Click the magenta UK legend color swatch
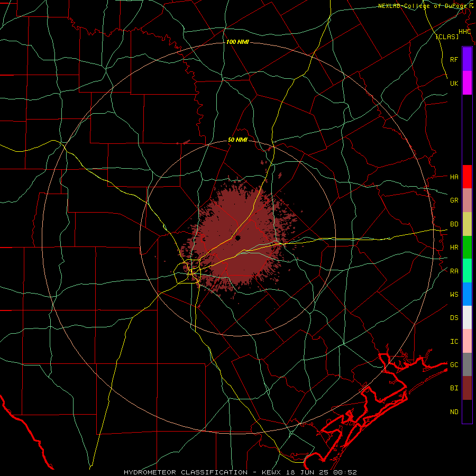This screenshot has height=476, width=476. point(467,83)
